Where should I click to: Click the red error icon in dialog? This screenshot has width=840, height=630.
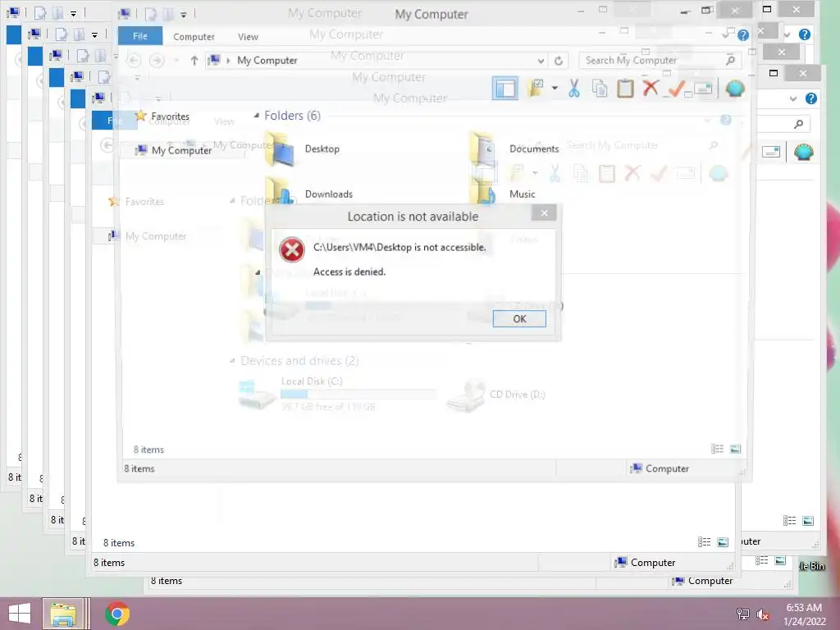click(292, 249)
